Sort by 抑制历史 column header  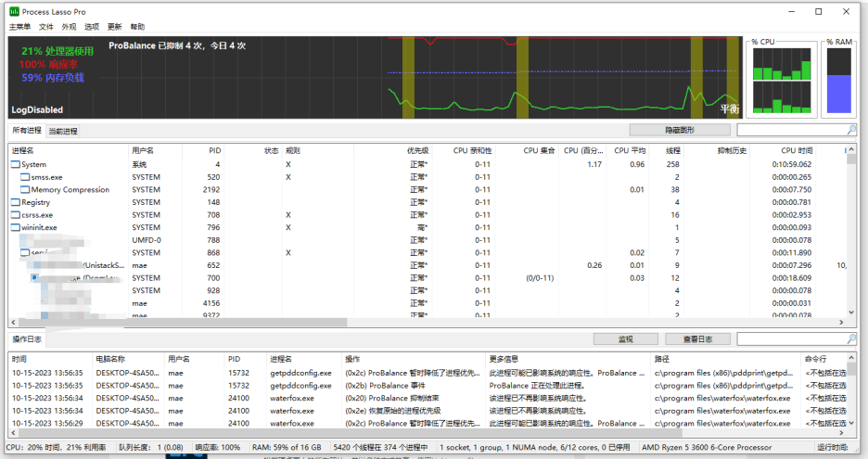[x=717, y=150]
